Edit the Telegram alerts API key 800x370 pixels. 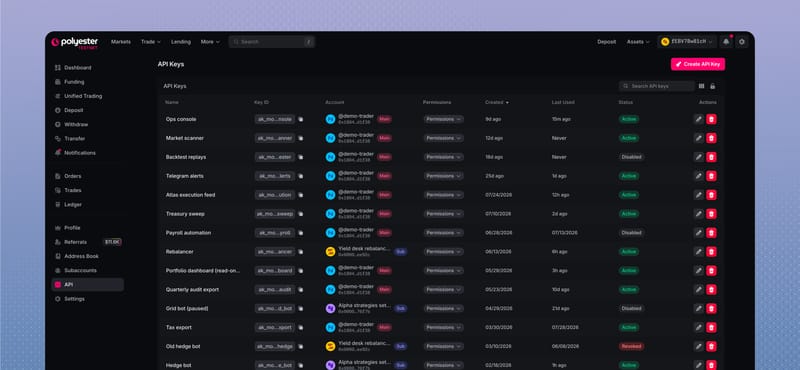(698, 176)
